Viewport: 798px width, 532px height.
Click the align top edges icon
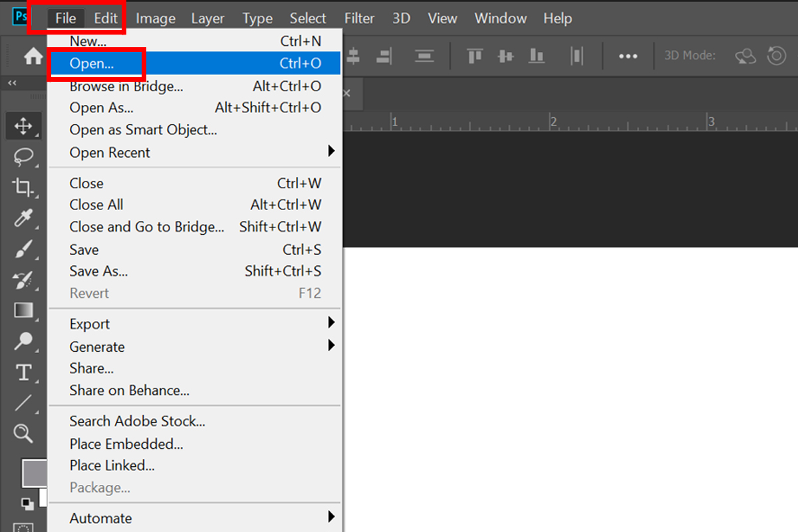(475, 56)
